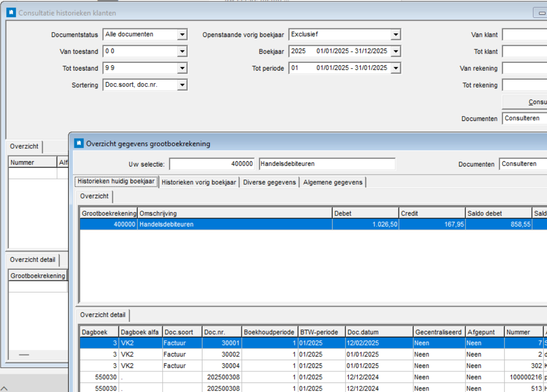The height and width of the screenshot is (392, 547).
Task: Click the Overzicht gegevens grootboekrekening window icon
Action: [x=78, y=143]
